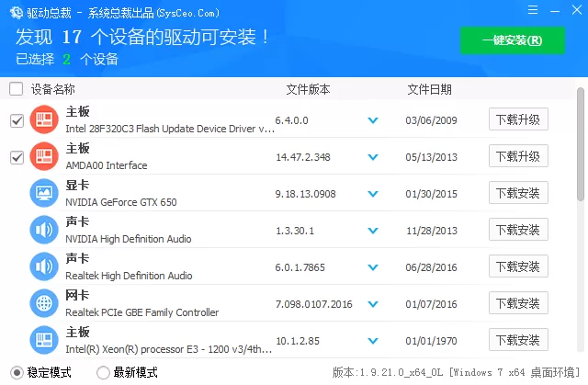The width and height of the screenshot is (588, 385).
Task: Expand version dropdown for 10.1.2.85
Action: click(373, 341)
